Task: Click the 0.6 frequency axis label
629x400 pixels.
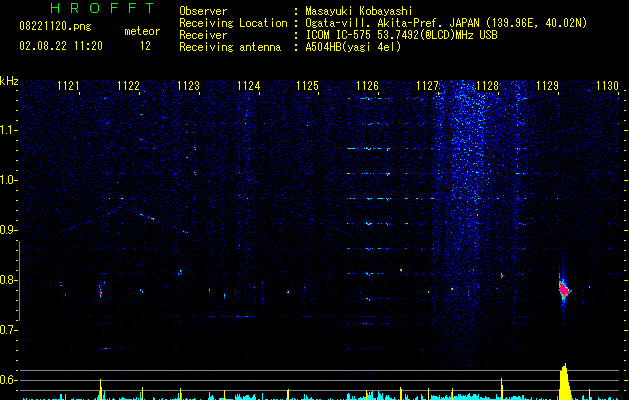Action: coord(8,380)
